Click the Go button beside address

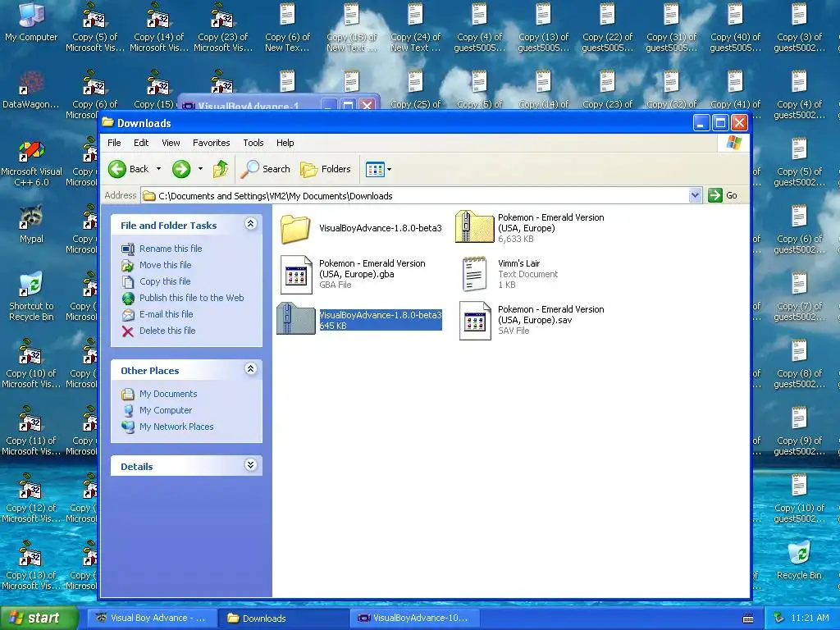click(x=723, y=195)
